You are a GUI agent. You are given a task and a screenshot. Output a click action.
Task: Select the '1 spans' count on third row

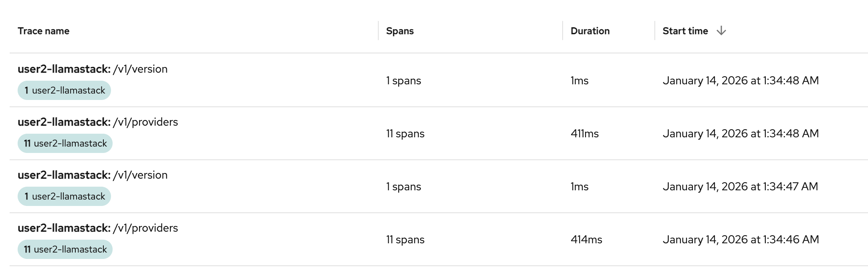(x=403, y=186)
